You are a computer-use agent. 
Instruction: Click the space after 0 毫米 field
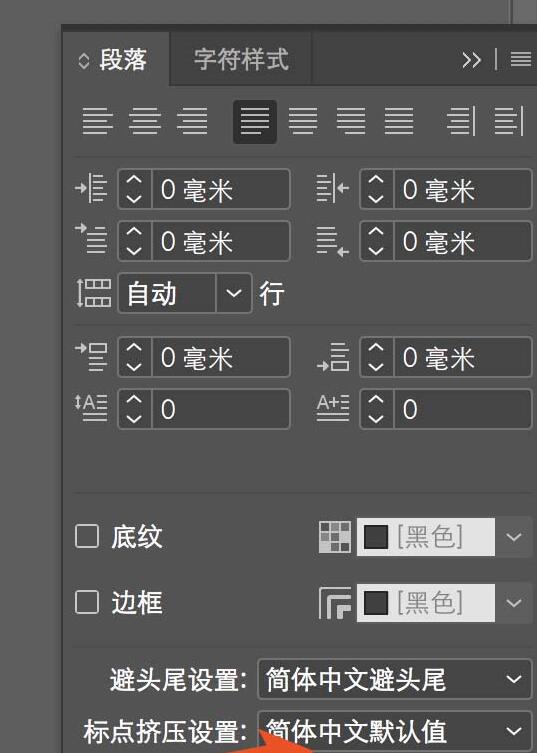(x=463, y=357)
